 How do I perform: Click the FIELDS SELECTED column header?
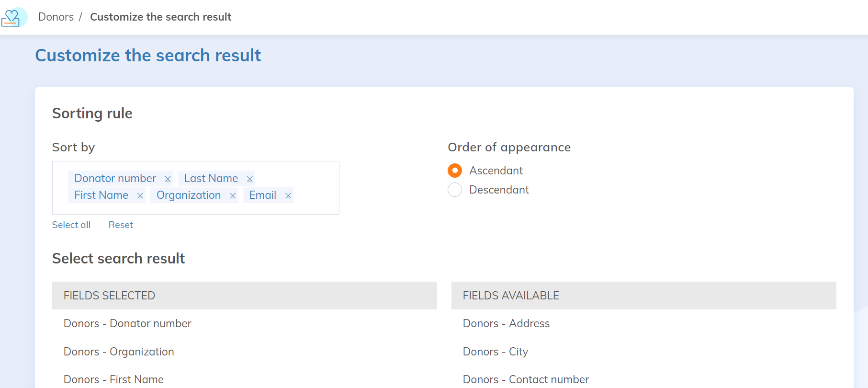pyautogui.click(x=244, y=296)
